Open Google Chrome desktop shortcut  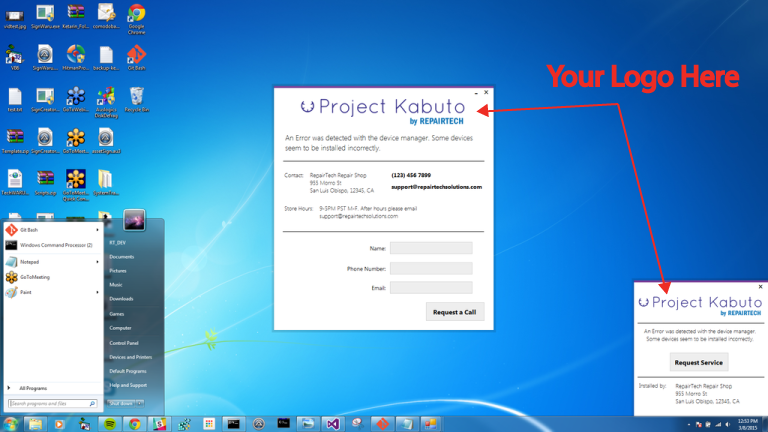[x=136, y=19]
